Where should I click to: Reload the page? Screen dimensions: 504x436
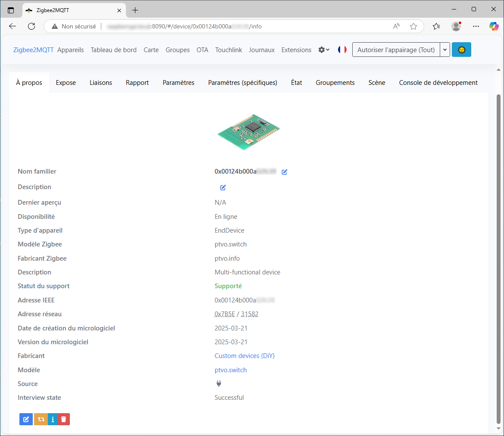(31, 26)
